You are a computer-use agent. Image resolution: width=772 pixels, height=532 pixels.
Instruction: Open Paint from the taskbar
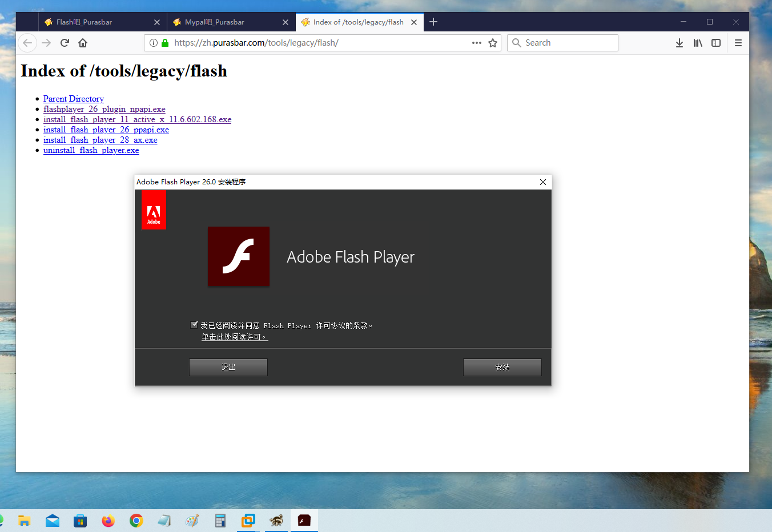(x=192, y=521)
